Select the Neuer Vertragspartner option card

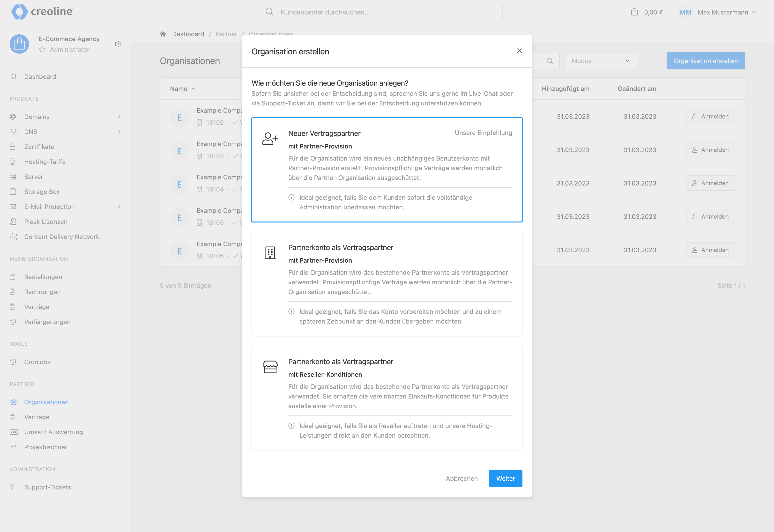387,170
